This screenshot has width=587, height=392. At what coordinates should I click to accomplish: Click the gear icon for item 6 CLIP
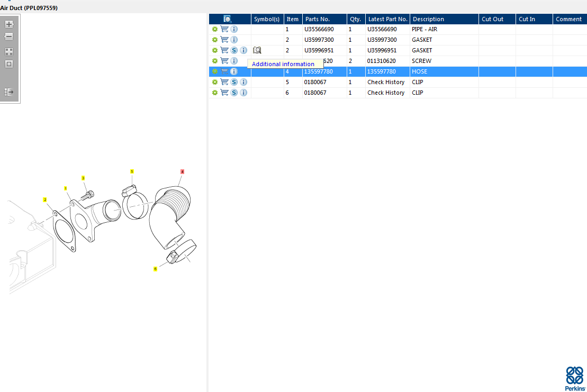[x=215, y=93]
